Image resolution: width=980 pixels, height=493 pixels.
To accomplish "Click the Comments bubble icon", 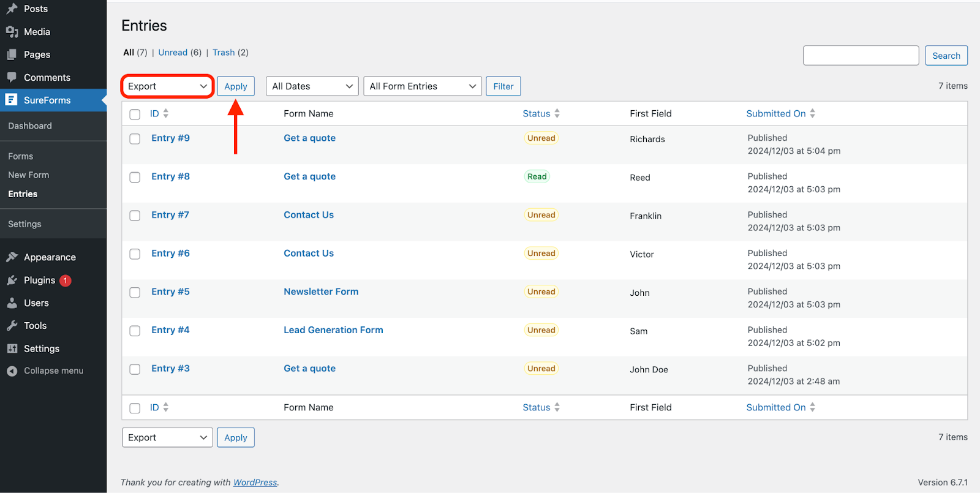I will pos(12,78).
